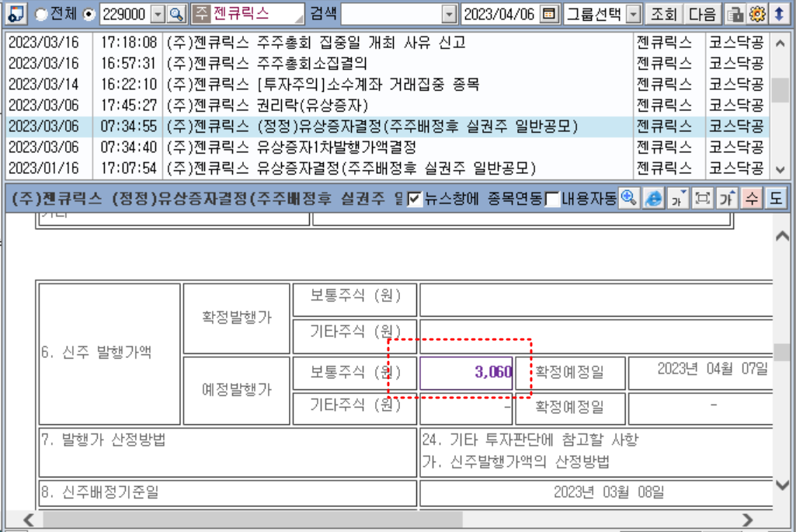The width and height of the screenshot is (796, 532).
Task: Select row 주주총회 집중일 개최 사유 신고
Action: (388, 42)
